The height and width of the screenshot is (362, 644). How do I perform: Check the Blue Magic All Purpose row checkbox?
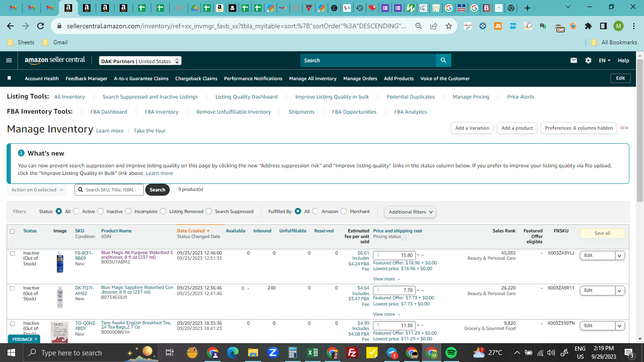pos(12,253)
